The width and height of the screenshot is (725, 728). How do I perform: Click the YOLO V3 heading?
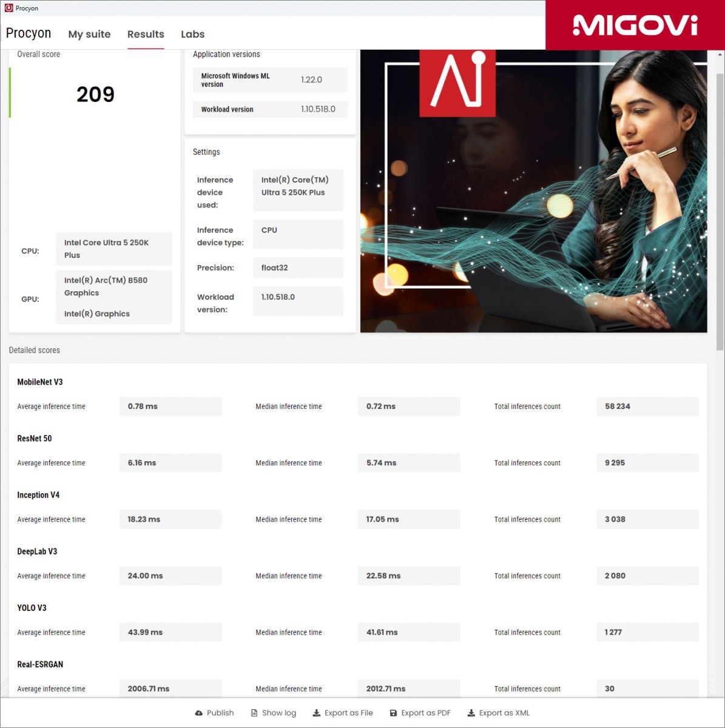pyautogui.click(x=32, y=608)
